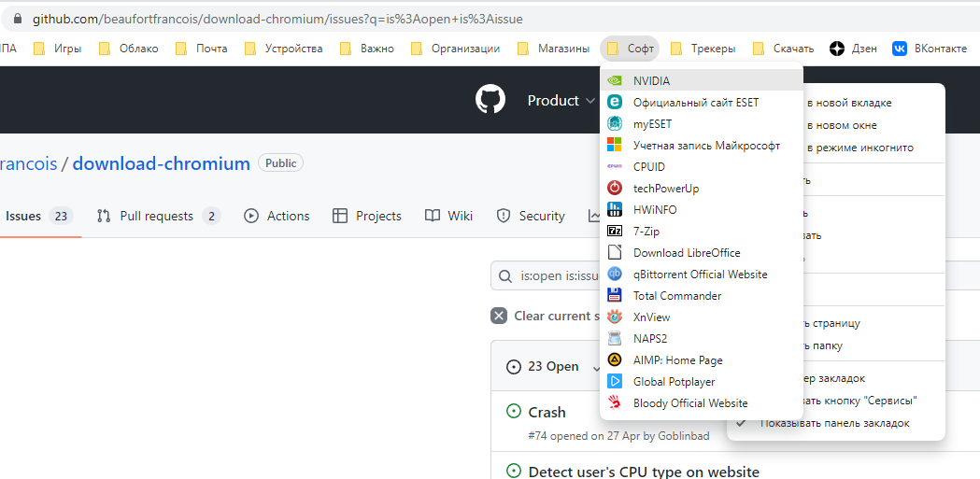The image size is (980, 479).
Task: Click the site lock icon in address bar
Action: coord(18,19)
